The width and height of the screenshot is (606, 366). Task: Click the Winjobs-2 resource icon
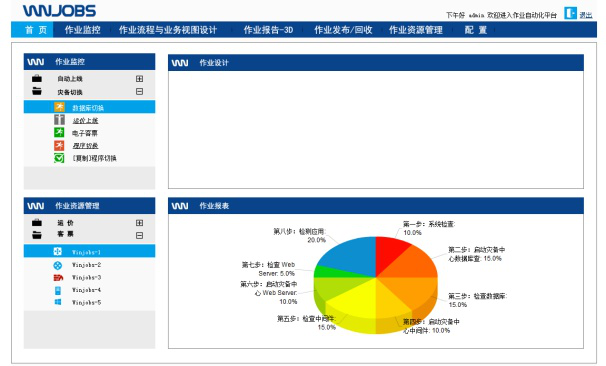pyautogui.click(x=57, y=265)
